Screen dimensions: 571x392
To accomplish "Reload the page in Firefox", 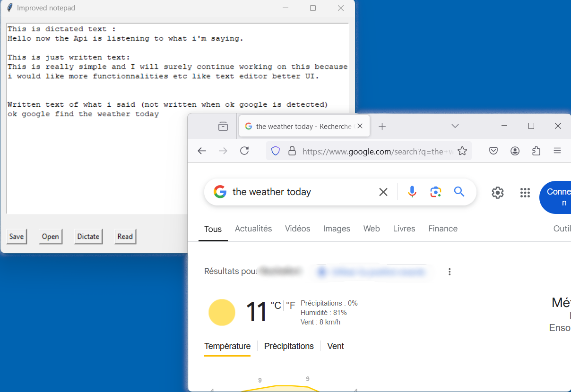I will coord(244,151).
